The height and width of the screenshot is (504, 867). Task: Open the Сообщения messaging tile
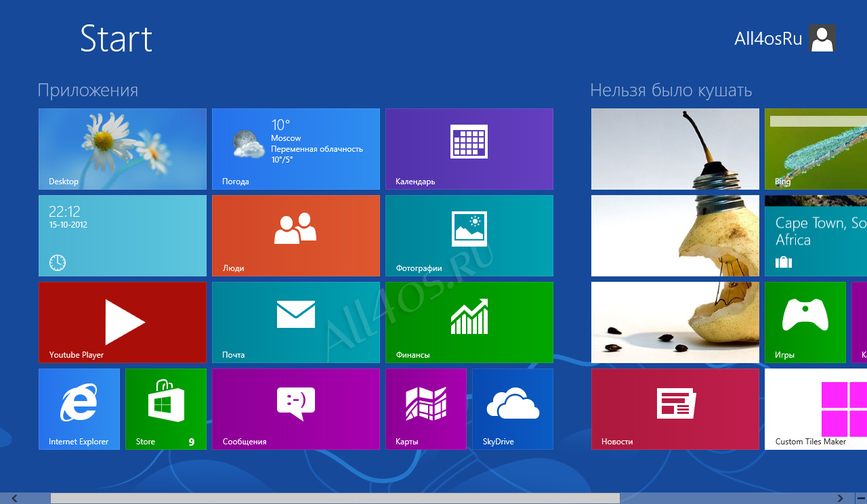tap(296, 409)
